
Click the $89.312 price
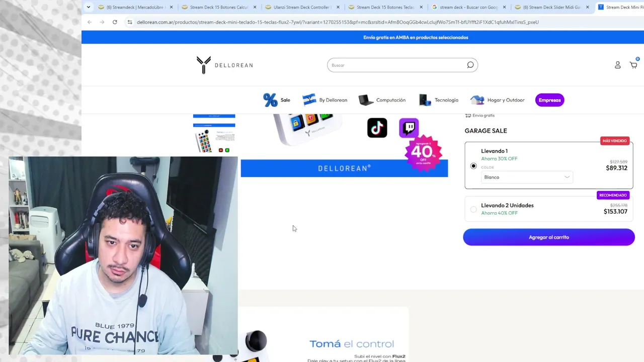616,168
